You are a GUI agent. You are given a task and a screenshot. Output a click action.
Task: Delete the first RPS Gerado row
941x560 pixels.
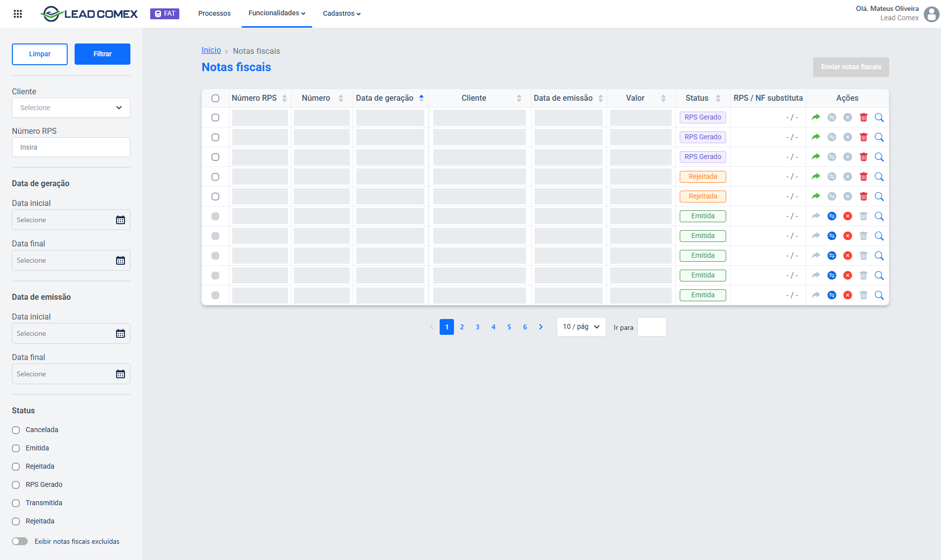click(x=863, y=118)
